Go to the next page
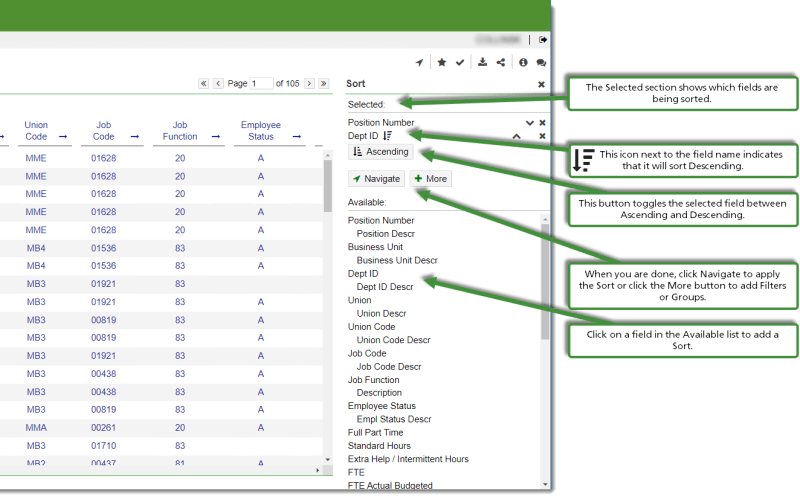 309,83
